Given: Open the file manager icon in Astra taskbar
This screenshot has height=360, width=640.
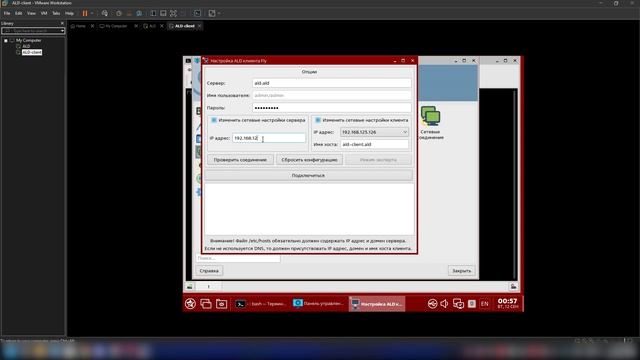Looking at the screenshot, I should click(x=221, y=304).
